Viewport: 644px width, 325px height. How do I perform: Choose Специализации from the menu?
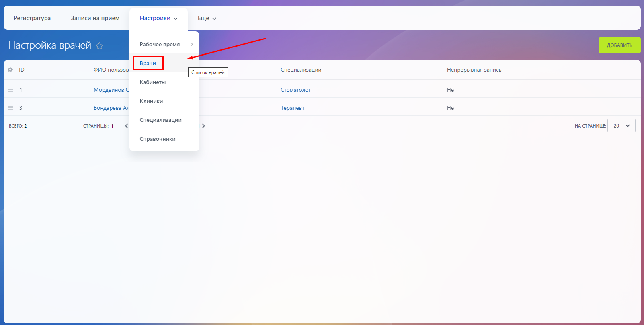pyautogui.click(x=160, y=120)
